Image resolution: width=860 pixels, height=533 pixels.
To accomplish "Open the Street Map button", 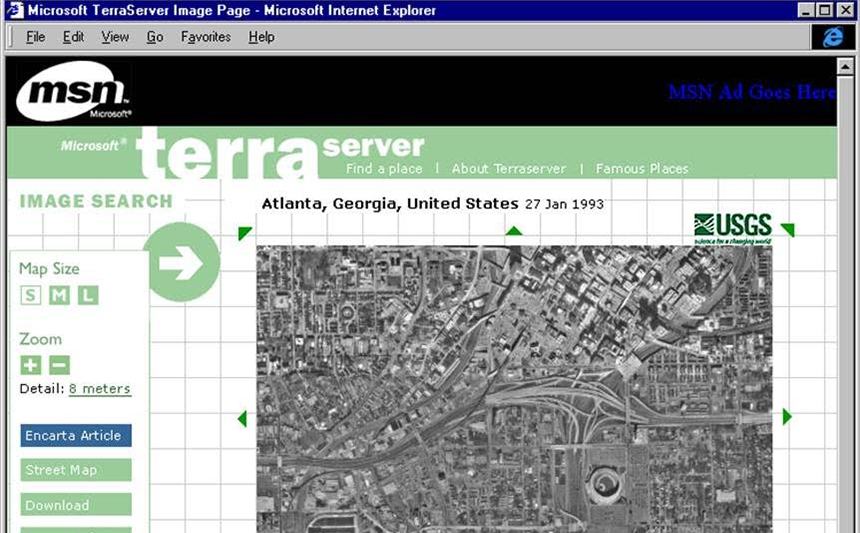I will tap(76, 470).
